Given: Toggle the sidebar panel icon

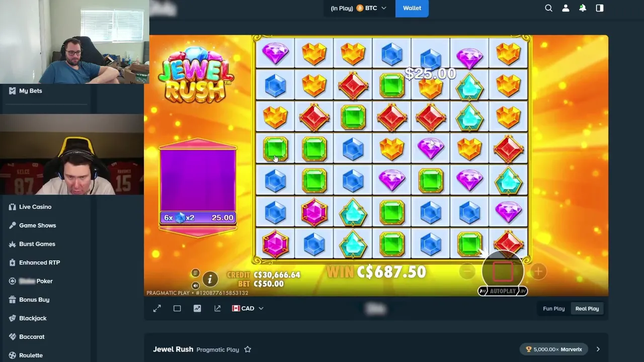Looking at the screenshot, I should (600, 8).
